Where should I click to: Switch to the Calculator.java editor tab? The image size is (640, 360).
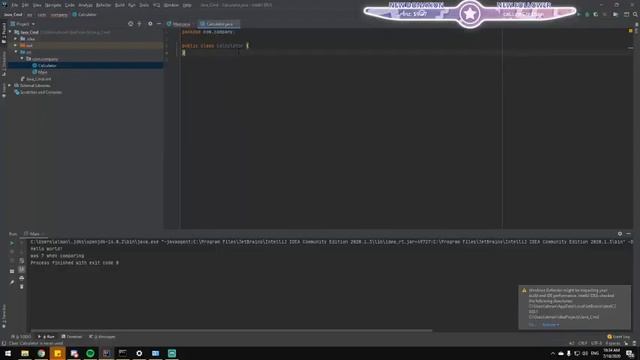219,24
